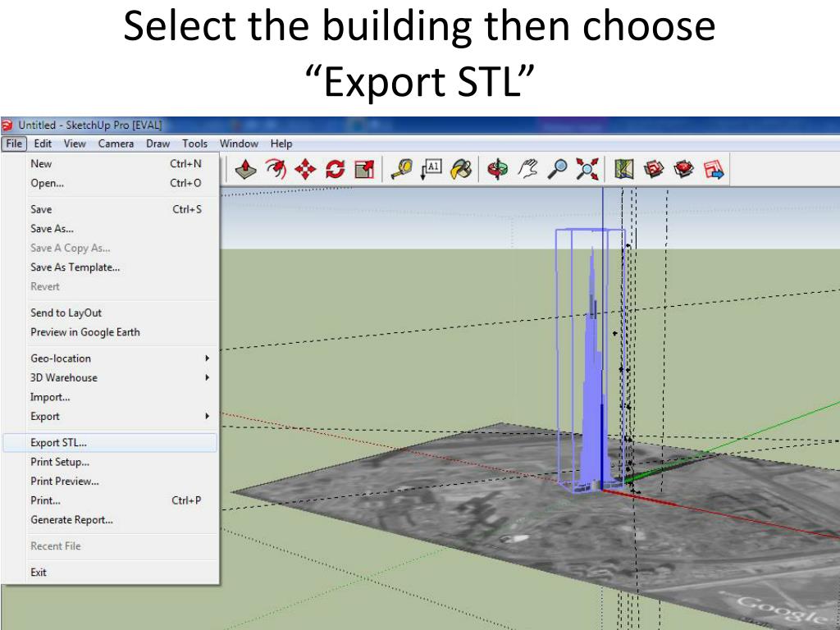
Task: Select the Paint Bucket tool
Action: click(461, 170)
